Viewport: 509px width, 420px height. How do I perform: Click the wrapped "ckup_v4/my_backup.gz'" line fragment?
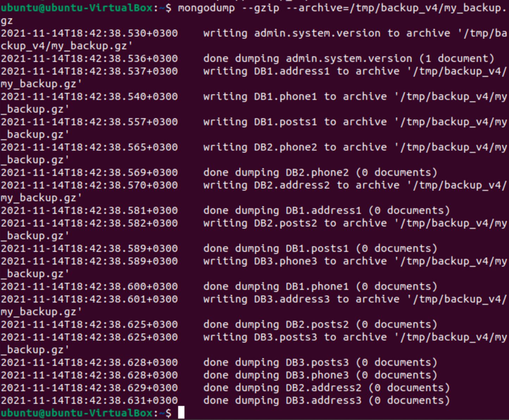point(67,46)
